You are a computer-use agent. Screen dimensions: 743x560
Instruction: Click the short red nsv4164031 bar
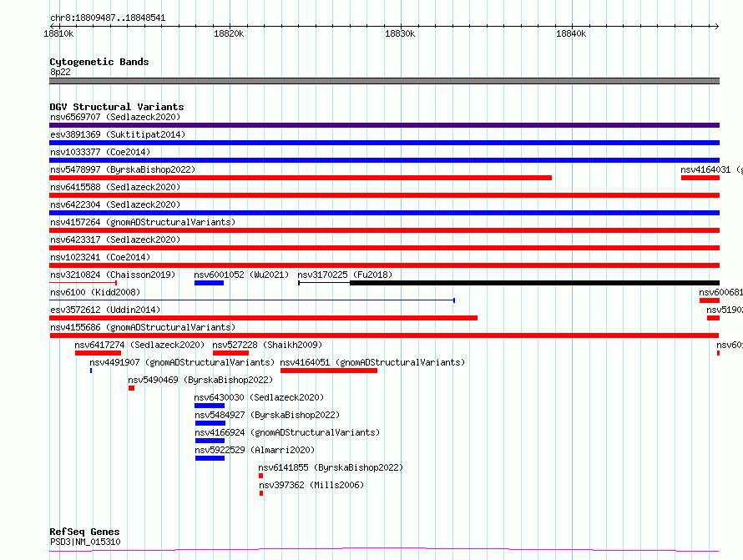pyautogui.click(x=700, y=178)
